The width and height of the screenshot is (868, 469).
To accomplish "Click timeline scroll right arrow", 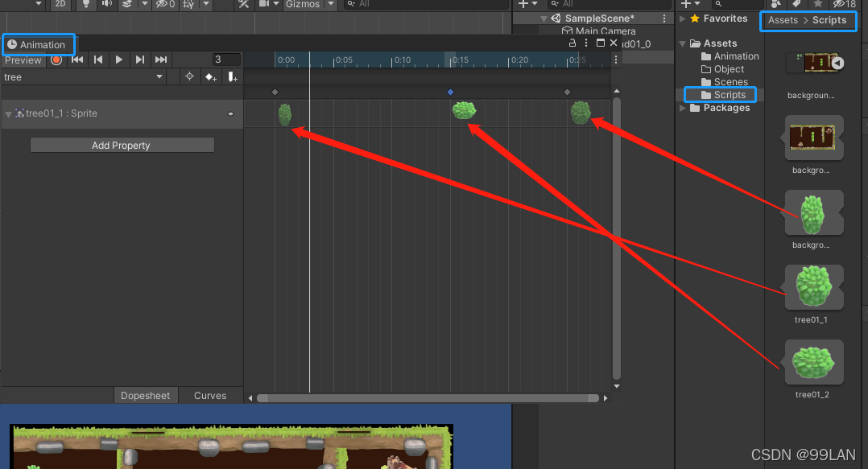I will 606,398.
